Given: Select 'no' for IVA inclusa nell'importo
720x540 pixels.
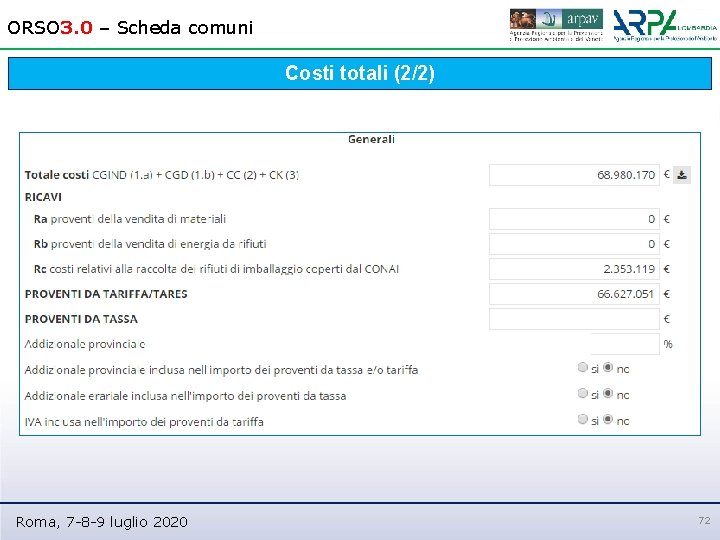Looking at the screenshot, I should tap(608, 419).
